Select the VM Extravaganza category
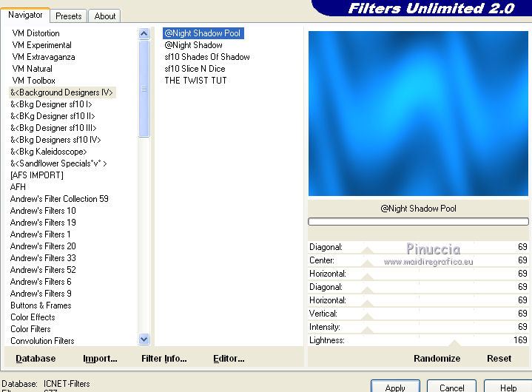 (44, 57)
